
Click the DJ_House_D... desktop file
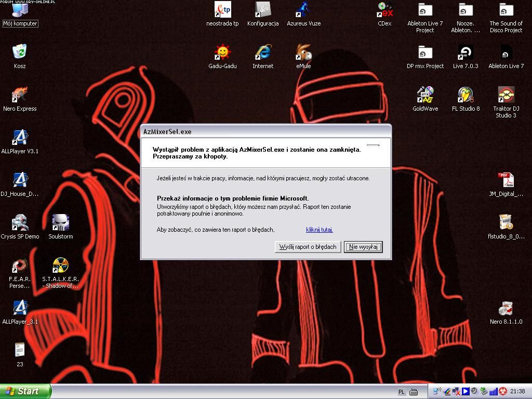click(x=20, y=184)
